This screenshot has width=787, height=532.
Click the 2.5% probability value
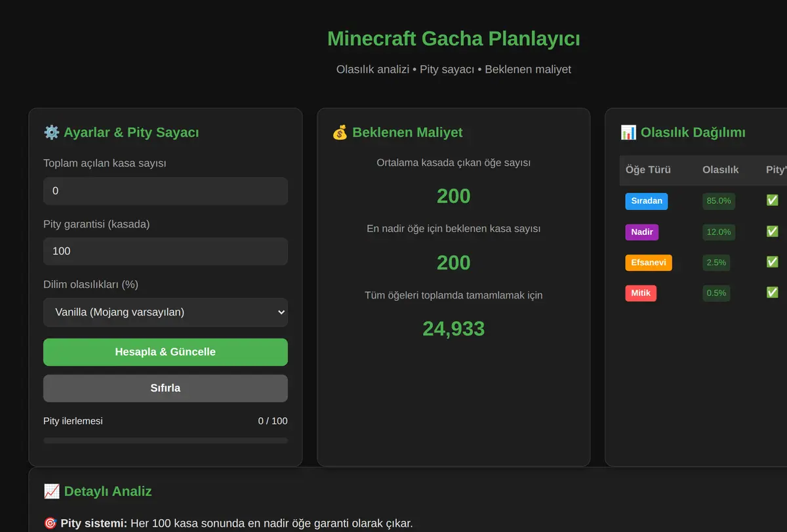click(716, 262)
